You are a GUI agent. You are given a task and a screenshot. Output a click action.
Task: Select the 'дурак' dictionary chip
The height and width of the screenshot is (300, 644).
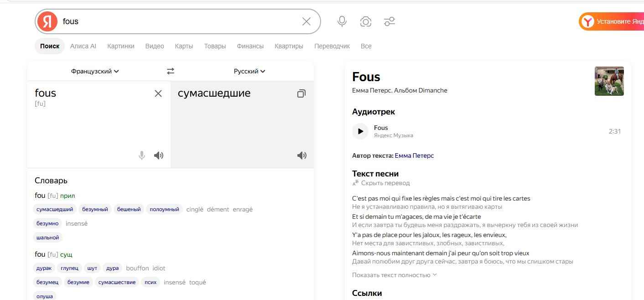pyautogui.click(x=44, y=268)
